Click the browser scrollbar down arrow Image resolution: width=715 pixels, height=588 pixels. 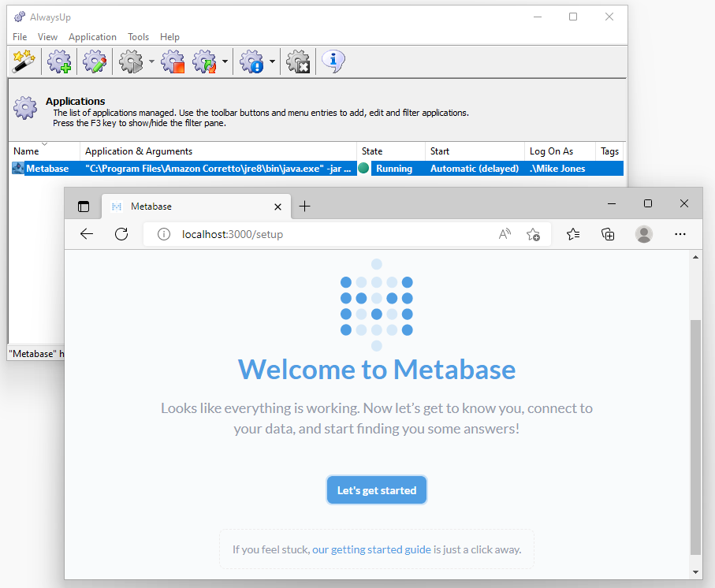coord(695,572)
